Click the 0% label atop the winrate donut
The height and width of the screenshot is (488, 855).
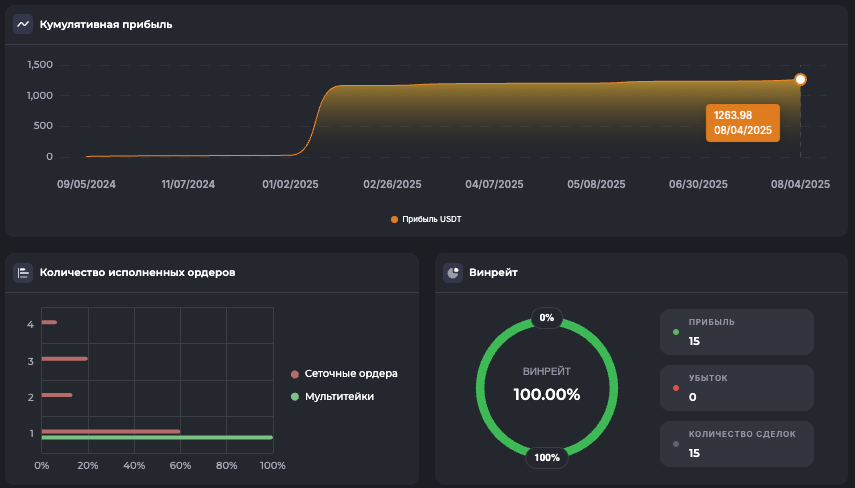(x=546, y=317)
